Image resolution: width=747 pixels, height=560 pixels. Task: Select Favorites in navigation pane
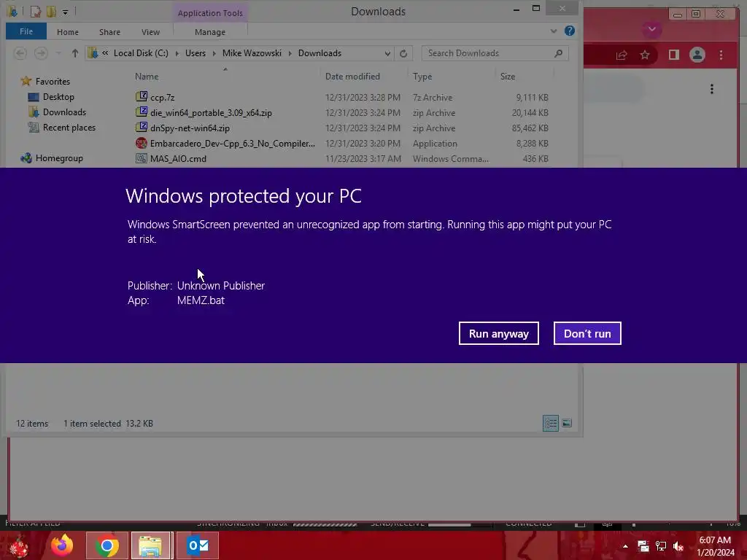tap(53, 82)
